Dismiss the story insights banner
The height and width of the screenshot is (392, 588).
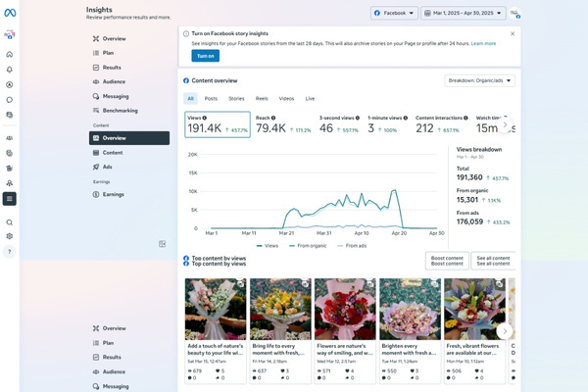tap(512, 33)
